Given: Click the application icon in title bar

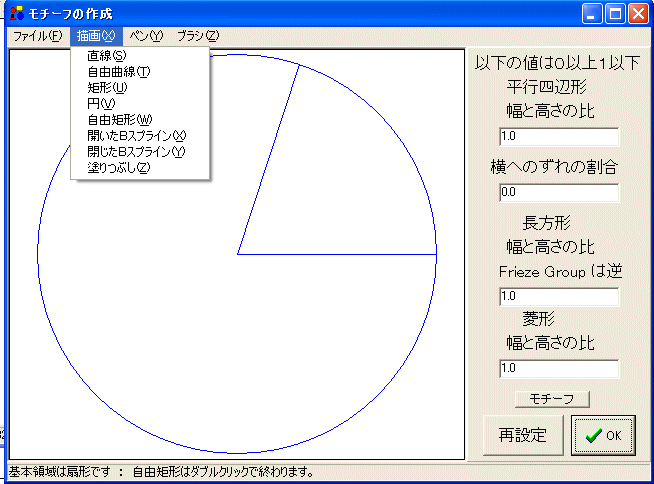Looking at the screenshot, I should 17,14.
